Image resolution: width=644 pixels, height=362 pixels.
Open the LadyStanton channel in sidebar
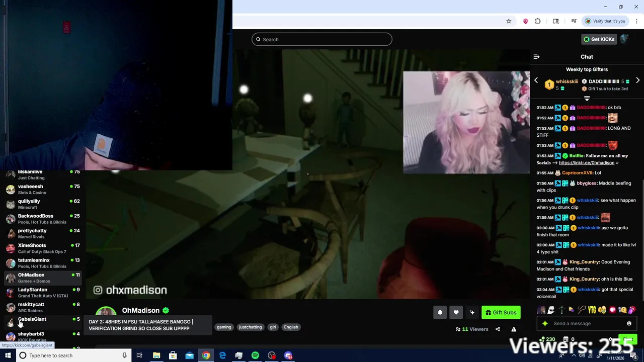[42, 293]
